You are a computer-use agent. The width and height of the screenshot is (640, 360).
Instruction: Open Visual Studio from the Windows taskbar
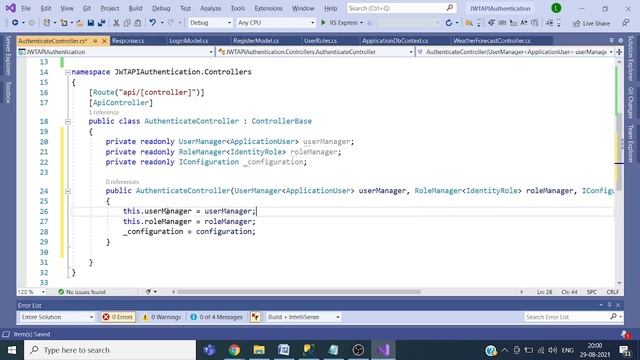pyautogui.click(x=383, y=350)
